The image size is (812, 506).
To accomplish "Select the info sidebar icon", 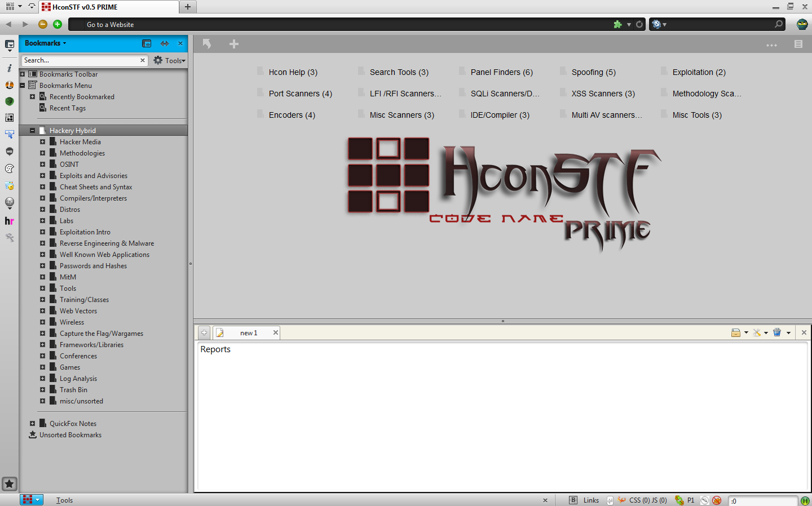I will pyautogui.click(x=9, y=68).
